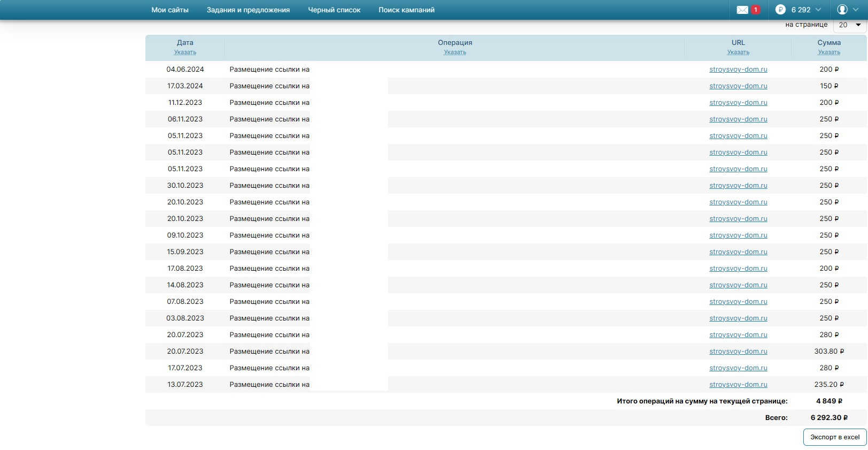The height and width of the screenshot is (450, 868).
Task: Open the messages envelope icon
Action: click(x=742, y=10)
